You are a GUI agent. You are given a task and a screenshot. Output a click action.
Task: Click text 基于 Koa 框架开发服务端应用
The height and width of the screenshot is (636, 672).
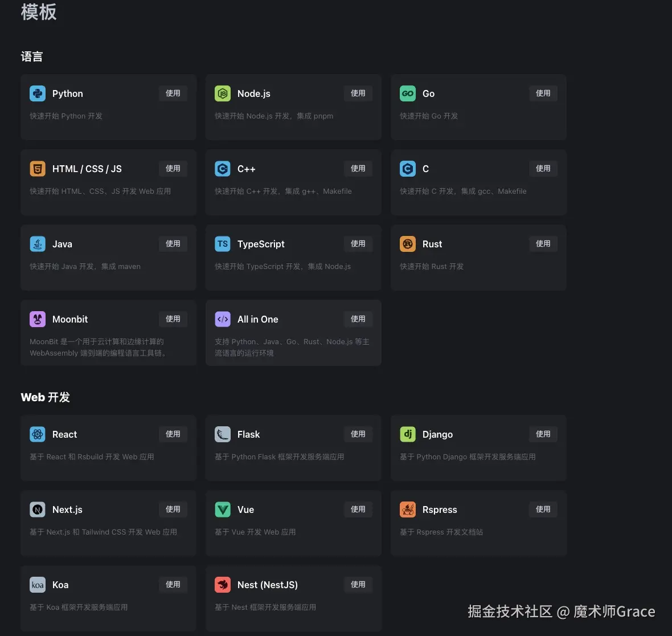point(79,608)
